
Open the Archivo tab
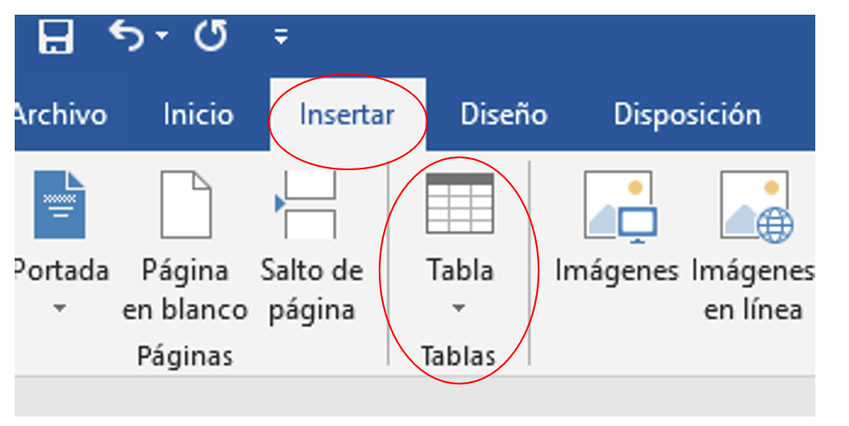pos(61,115)
